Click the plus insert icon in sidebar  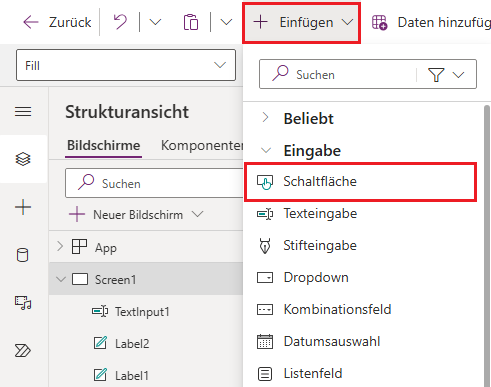point(23,207)
